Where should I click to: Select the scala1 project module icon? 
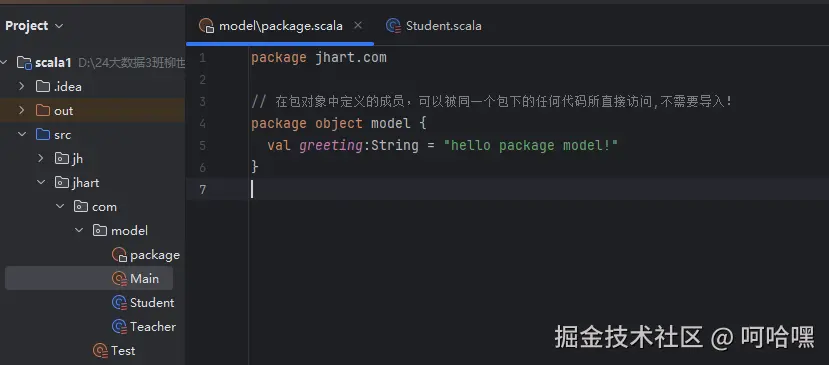[x=24, y=63]
